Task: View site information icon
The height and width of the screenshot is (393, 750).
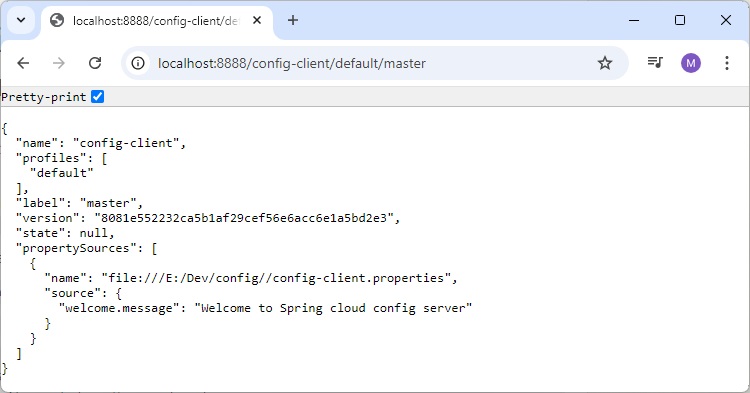Action: coord(138,63)
